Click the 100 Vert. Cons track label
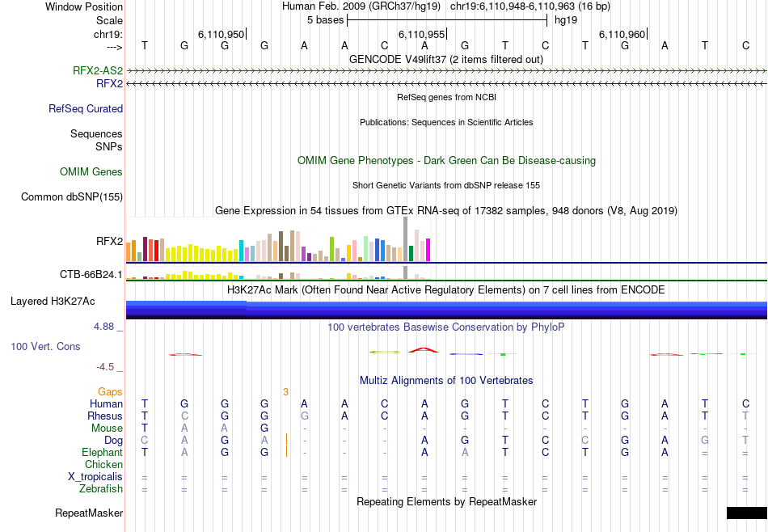The height and width of the screenshot is (532, 768). pyautogui.click(x=45, y=346)
